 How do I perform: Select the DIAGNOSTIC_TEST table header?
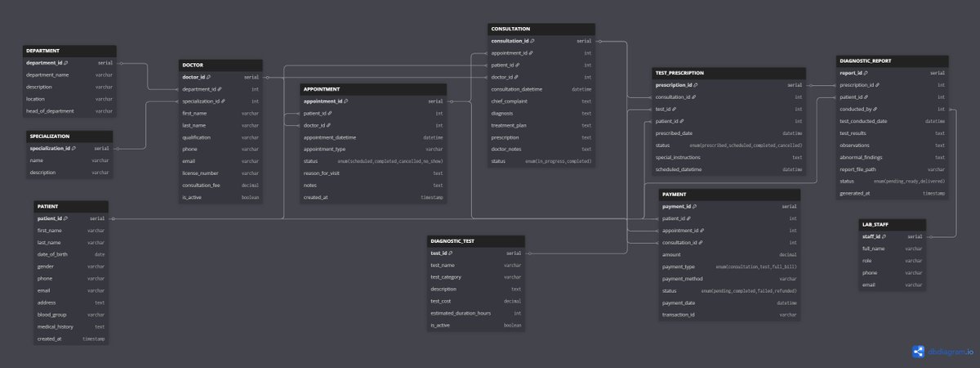[476, 241]
